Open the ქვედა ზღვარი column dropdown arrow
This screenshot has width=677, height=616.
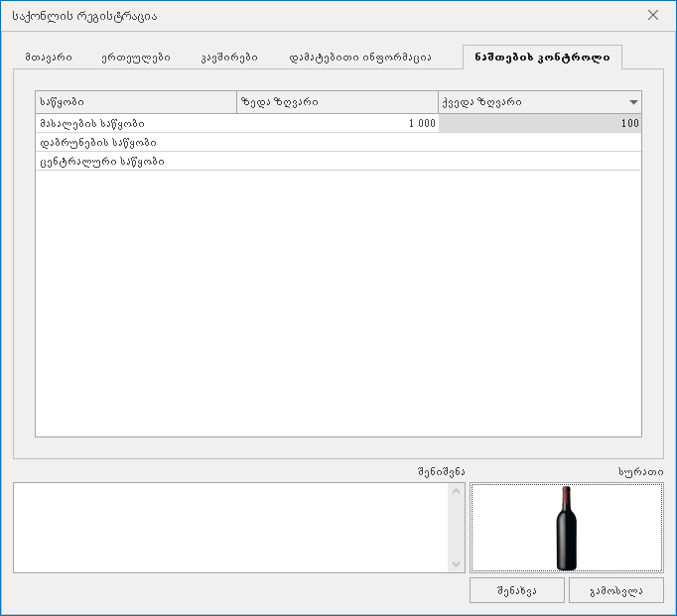click(633, 103)
